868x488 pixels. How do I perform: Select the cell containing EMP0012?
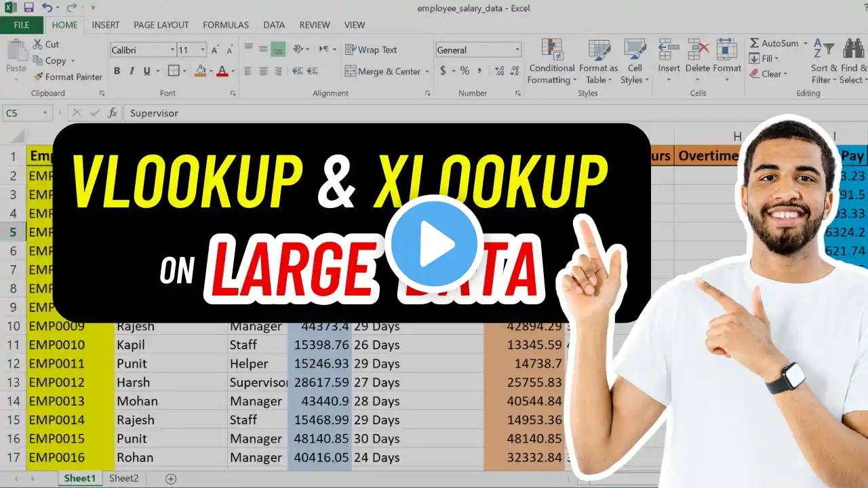tap(71, 382)
